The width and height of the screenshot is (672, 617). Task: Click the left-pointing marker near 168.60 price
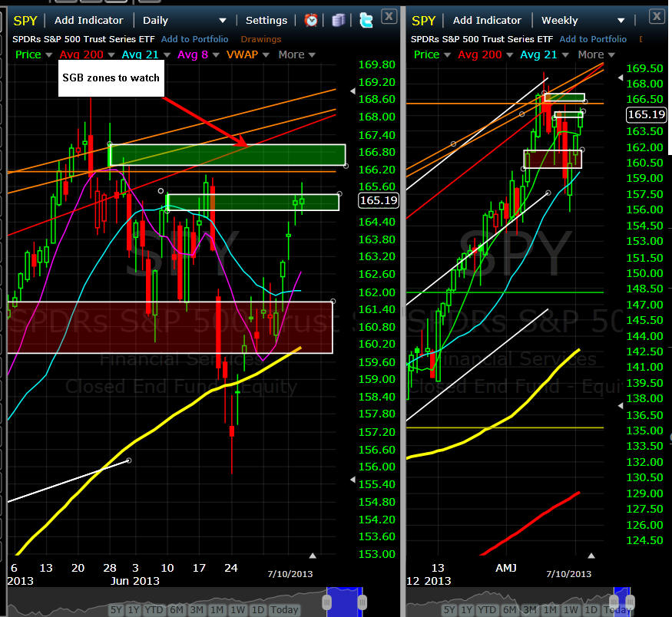(x=353, y=91)
